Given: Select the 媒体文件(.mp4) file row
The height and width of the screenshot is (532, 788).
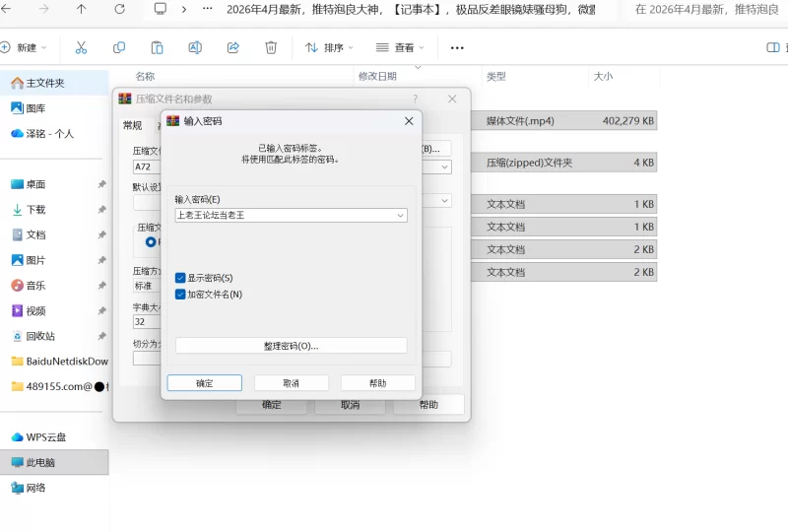Looking at the screenshot, I should coord(563,120).
